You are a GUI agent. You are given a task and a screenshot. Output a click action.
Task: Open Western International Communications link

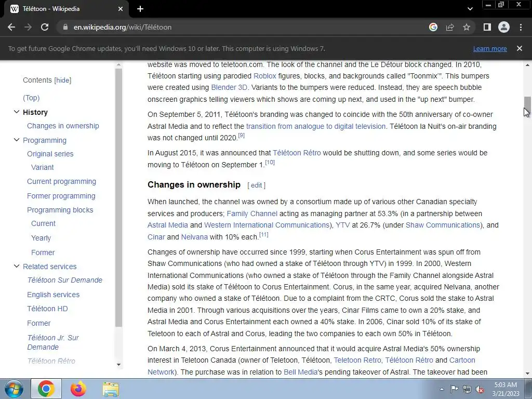tap(267, 225)
